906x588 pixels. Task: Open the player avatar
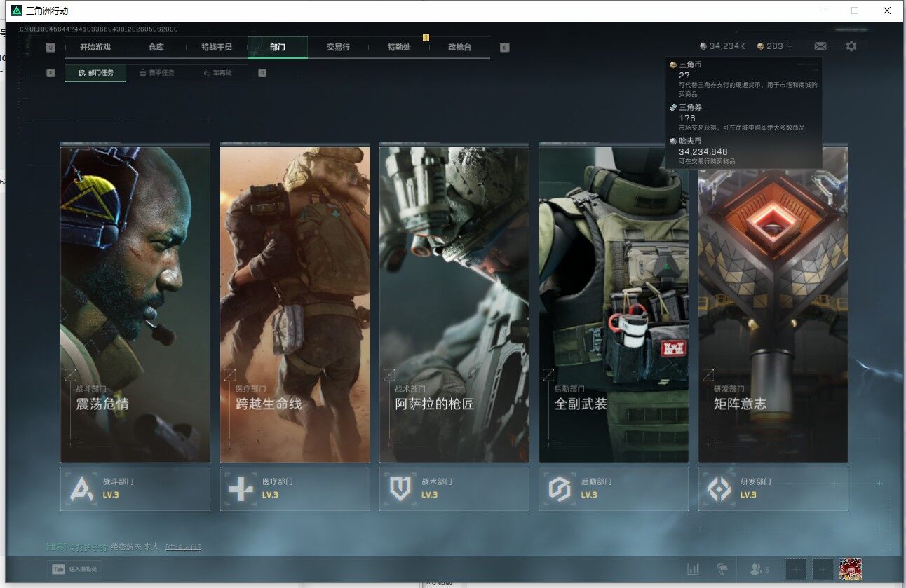(x=851, y=569)
